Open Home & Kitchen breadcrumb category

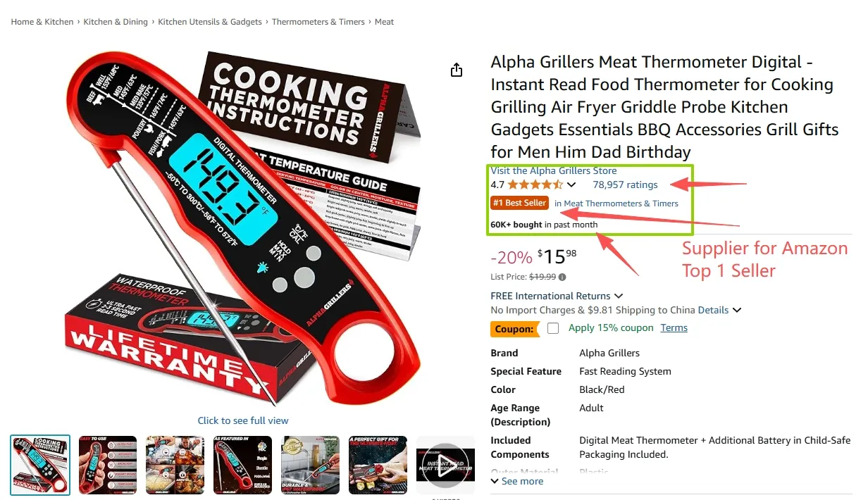point(42,22)
